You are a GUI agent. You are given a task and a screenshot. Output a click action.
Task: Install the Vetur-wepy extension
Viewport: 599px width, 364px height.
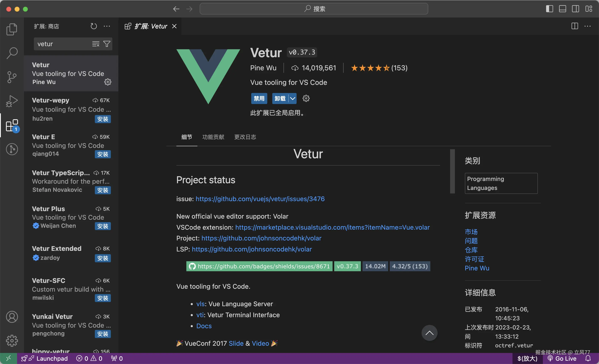[103, 119]
